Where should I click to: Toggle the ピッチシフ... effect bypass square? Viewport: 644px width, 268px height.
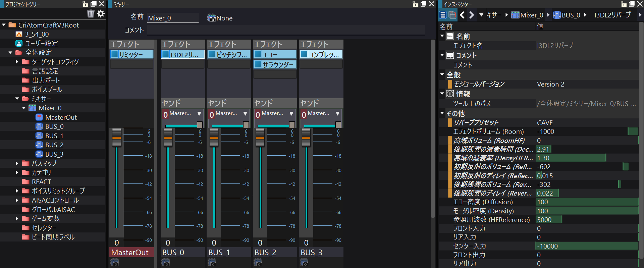(212, 54)
